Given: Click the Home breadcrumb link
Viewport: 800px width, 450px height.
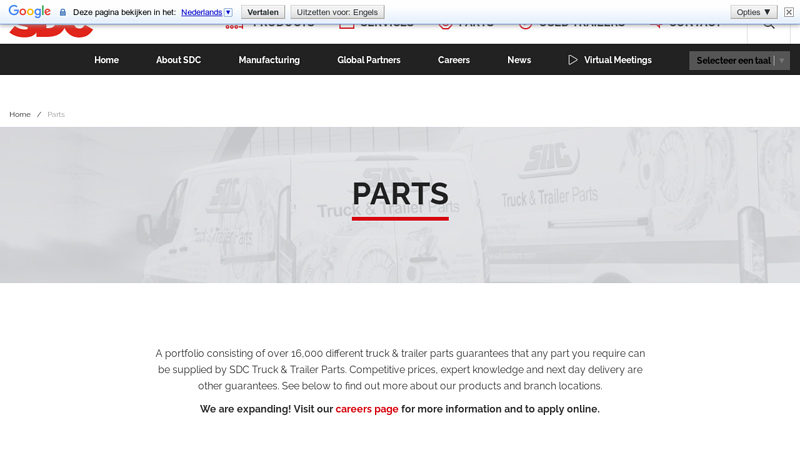Looking at the screenshot, I should [x=20, y=114].
